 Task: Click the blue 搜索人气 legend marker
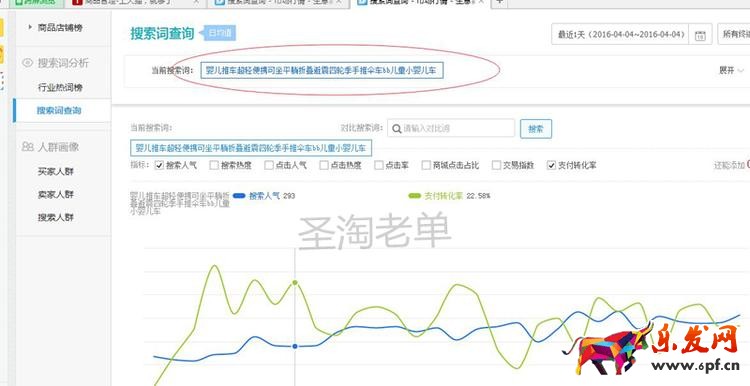click(239, 196)
